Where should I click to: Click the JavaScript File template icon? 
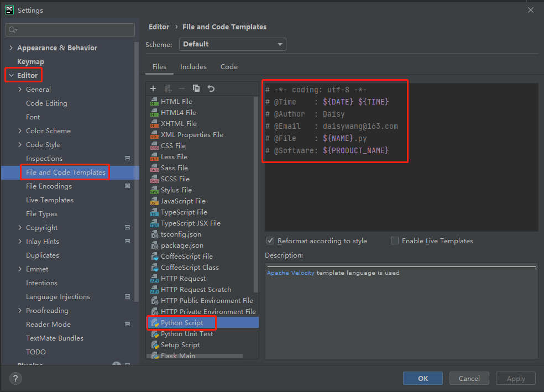pos(154,201)
